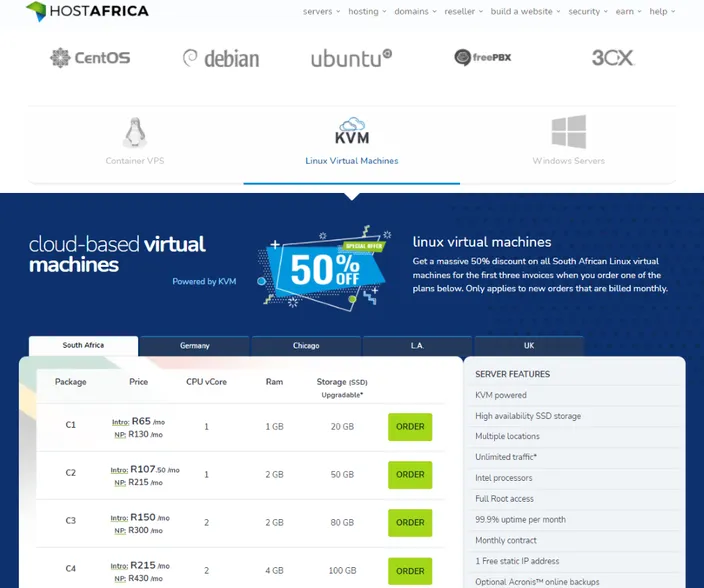Select the KVM cloud icon
The width and height of the screenshot is (704, 588).
(352, 131)
